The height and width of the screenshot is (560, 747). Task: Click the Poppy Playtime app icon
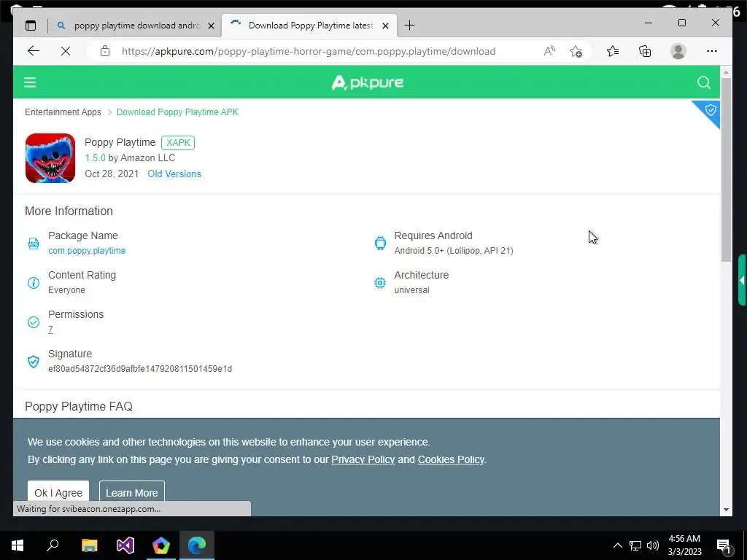50,158
